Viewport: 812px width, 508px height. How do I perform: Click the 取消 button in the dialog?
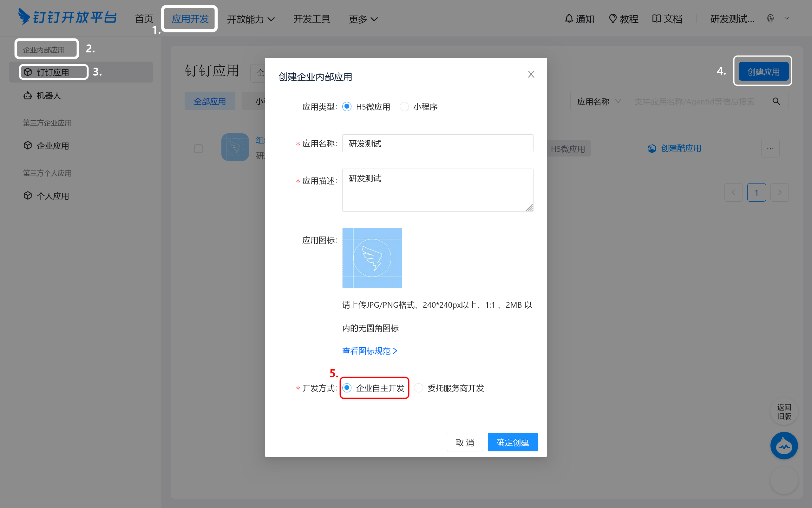click(x=465, y=442)
